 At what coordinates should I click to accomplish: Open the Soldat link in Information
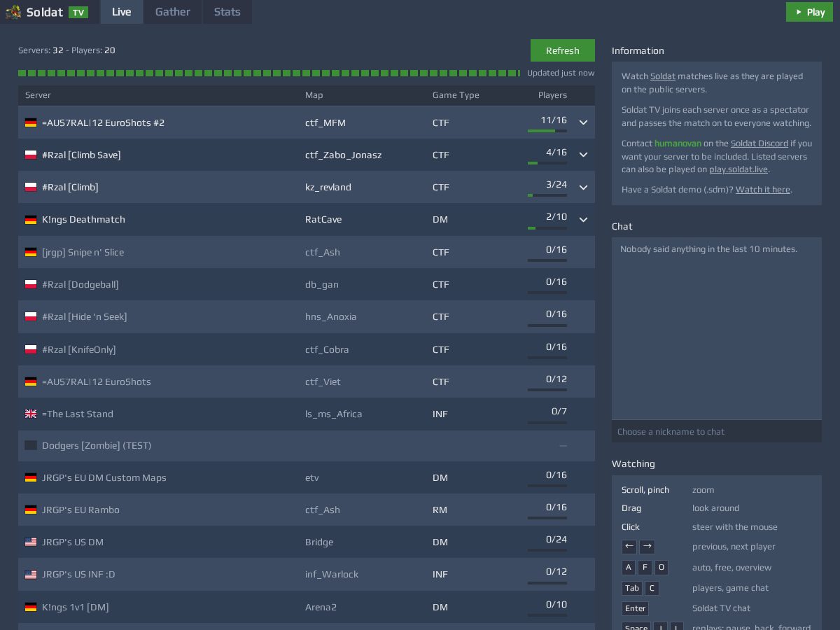[x=663, y=76]
